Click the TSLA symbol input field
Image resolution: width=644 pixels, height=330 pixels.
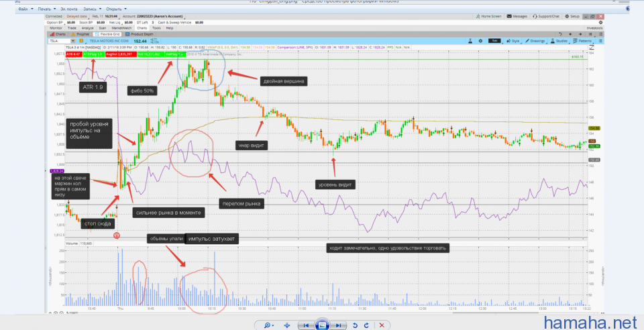59,41
